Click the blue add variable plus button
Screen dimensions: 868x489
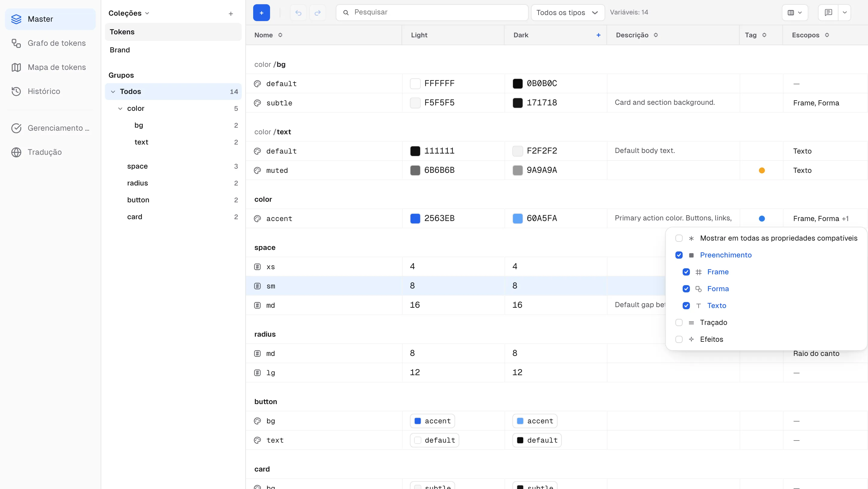coord(262,13)
